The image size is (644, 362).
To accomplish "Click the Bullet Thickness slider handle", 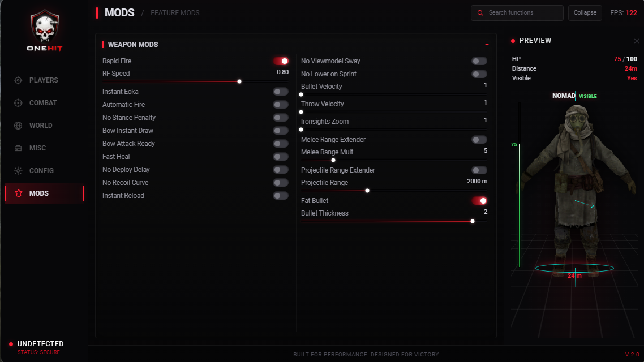I will 473,221.
